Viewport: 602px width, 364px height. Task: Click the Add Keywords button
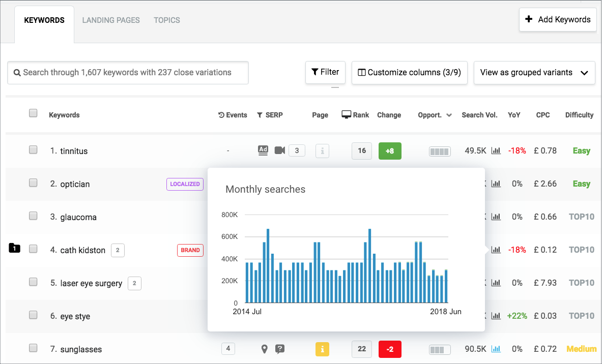[x=557, y=19]
